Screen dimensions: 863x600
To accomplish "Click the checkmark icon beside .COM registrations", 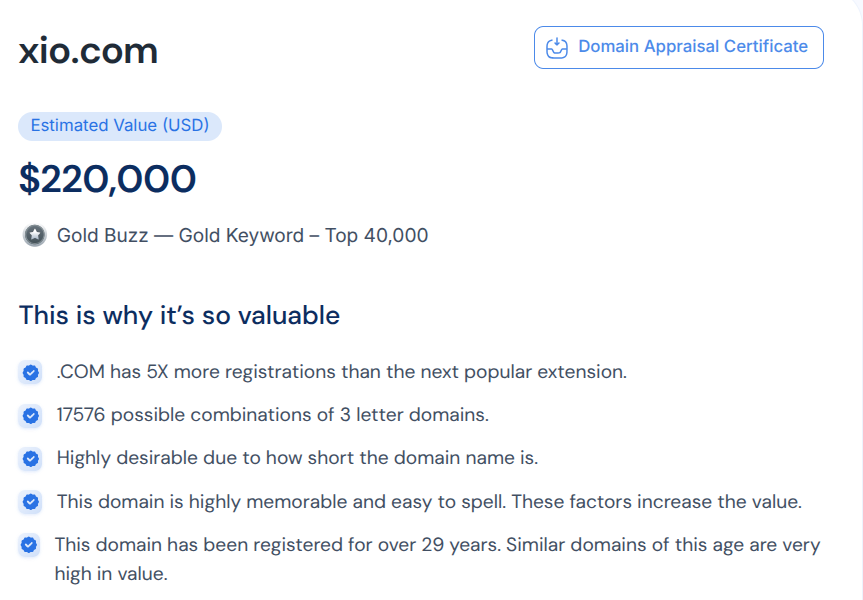I will [31, 373].
